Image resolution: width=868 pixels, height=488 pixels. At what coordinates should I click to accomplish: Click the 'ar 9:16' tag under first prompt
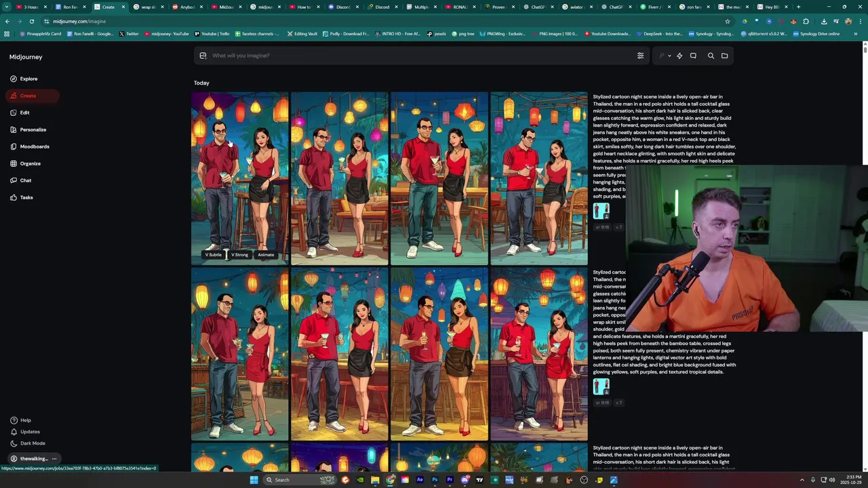pyautogui.click(x=602, y=227)
